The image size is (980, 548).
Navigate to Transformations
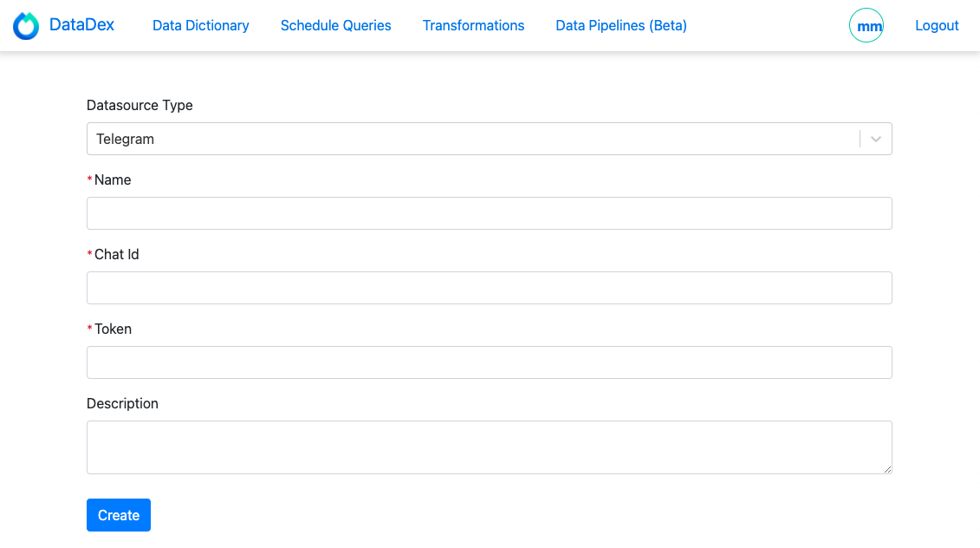click(473, 25)
